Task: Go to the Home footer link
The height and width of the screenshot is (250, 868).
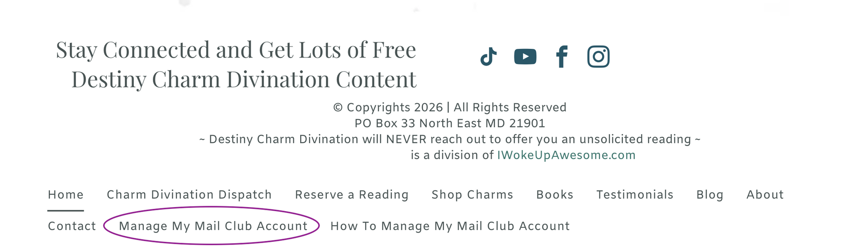Action: 66,195
